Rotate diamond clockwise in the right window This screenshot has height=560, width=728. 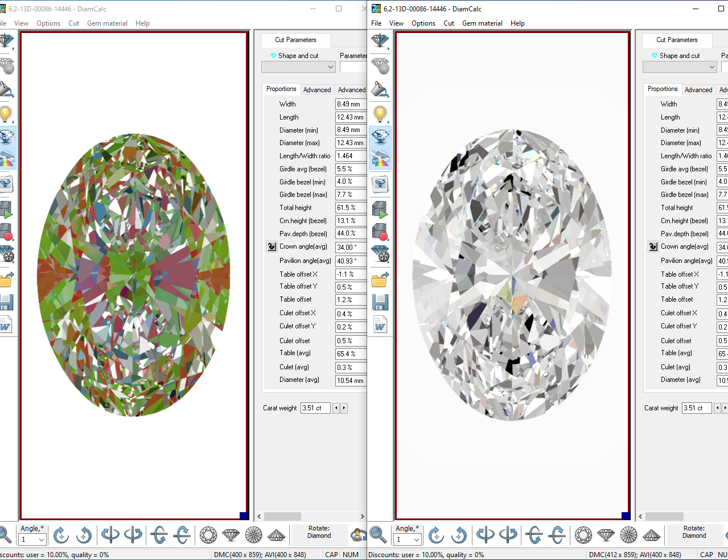436,535
